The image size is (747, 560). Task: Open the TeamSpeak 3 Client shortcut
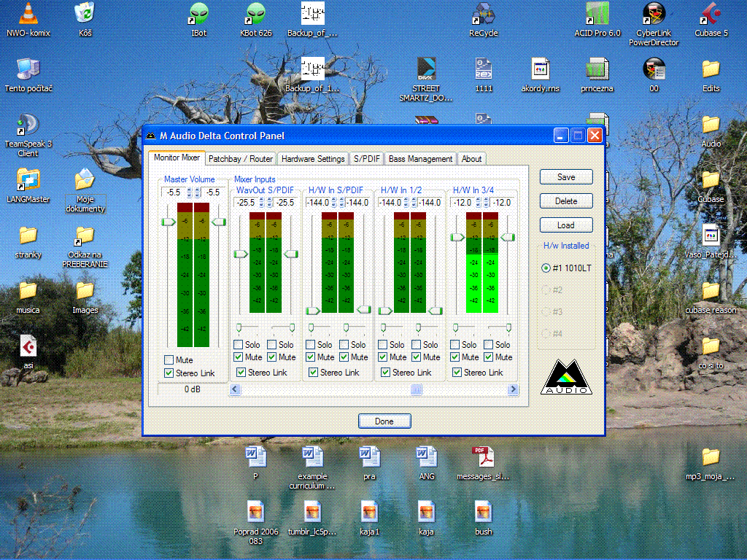click(28, 135)
